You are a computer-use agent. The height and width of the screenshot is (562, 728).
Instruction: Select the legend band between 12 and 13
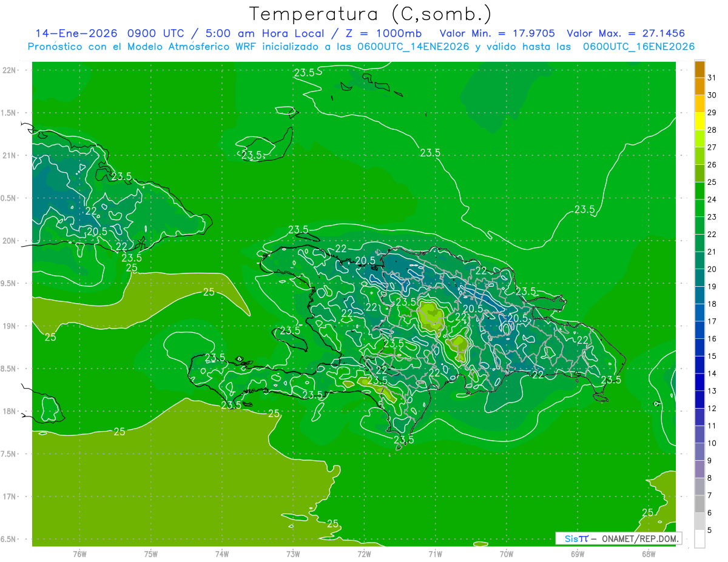700,400
